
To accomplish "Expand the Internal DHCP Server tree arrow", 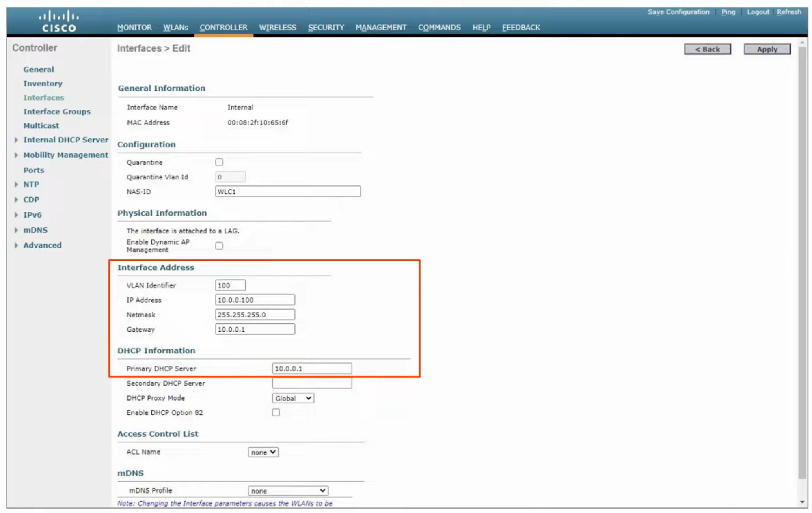I will click(16, 140).
